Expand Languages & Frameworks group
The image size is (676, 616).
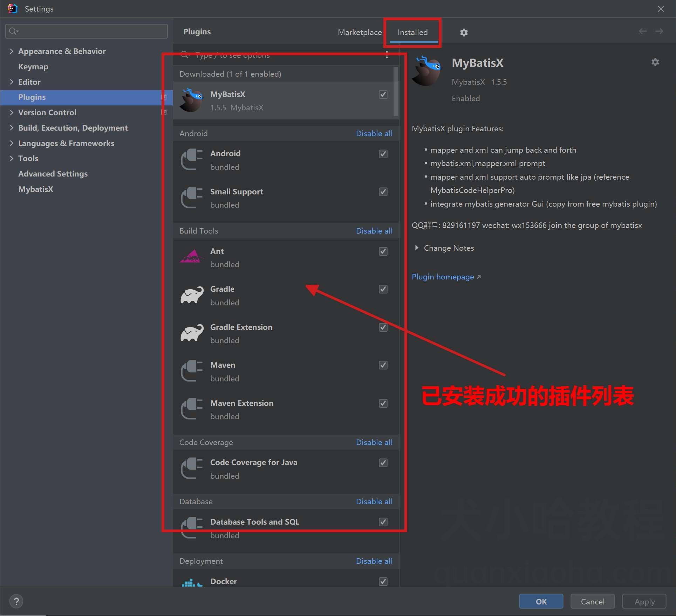click(12, 143)
